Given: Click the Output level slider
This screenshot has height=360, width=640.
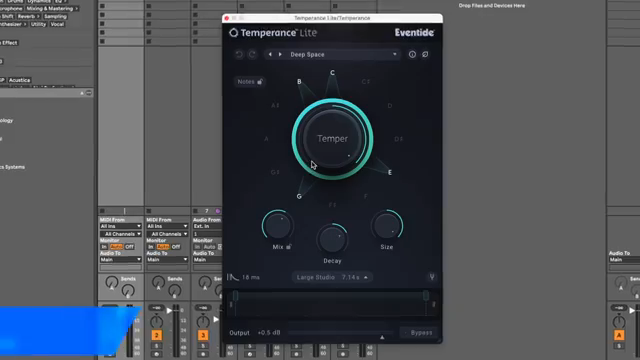Looking at the screenshot, I should tap(341, 333).
